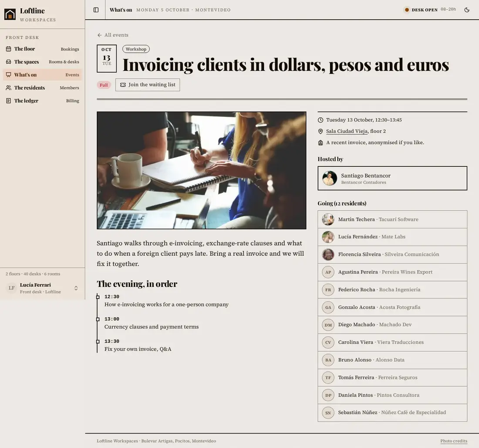Viewport: 479px width, 448px height.
Task: Open the Photo credits link
Action: click(x=454, y=441)
